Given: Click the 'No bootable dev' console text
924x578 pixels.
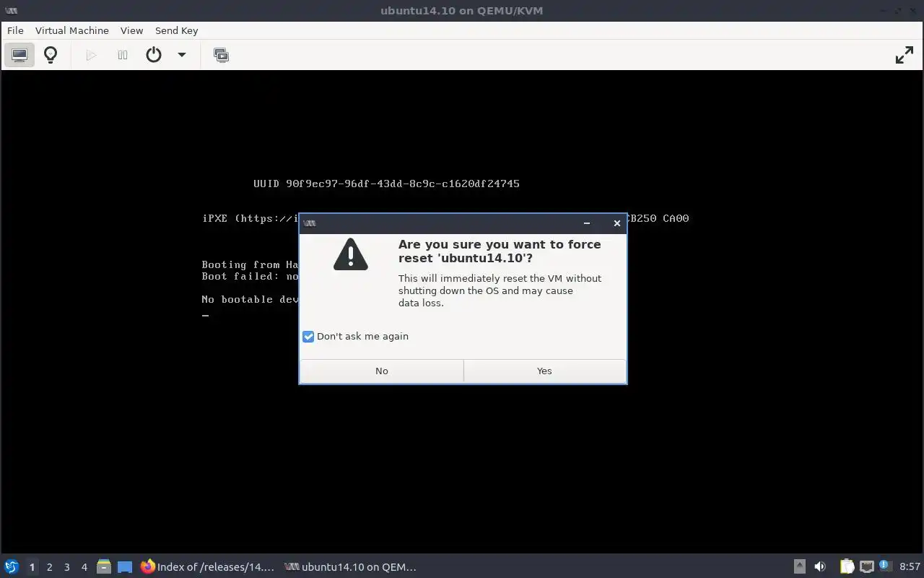Looking at the screenshot, I should point(250,299).
